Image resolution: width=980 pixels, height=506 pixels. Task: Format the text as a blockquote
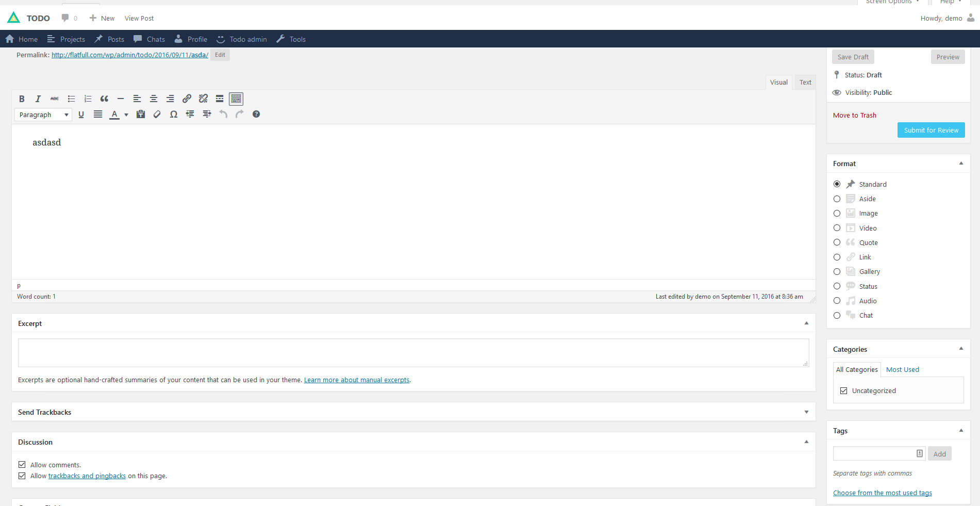(x=104, y=99)
